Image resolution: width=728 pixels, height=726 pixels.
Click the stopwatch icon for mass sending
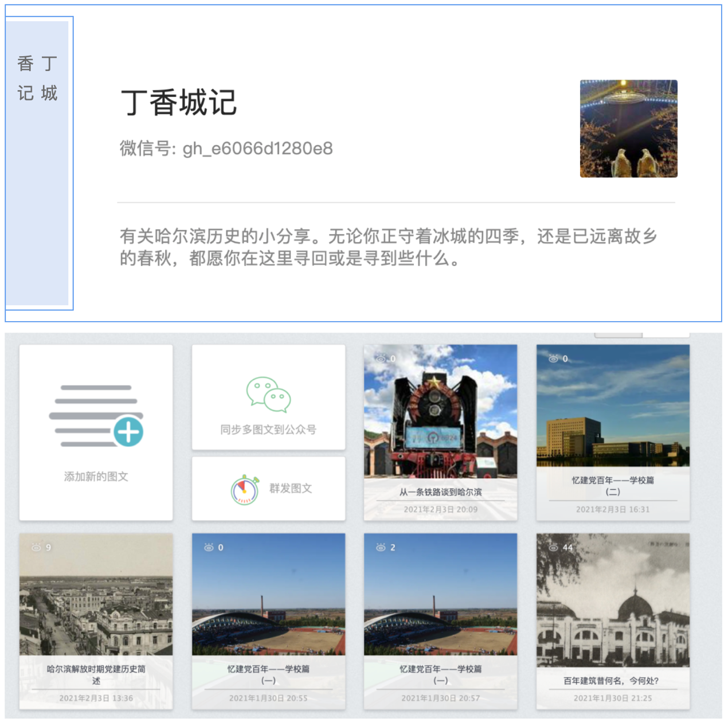(x=245, y=490)
